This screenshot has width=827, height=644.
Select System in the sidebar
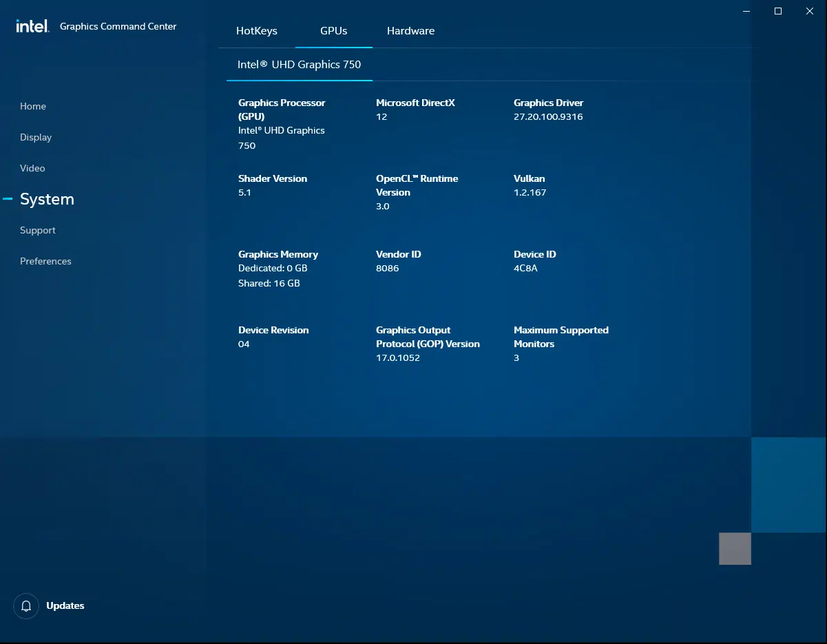tap(47, 199)
